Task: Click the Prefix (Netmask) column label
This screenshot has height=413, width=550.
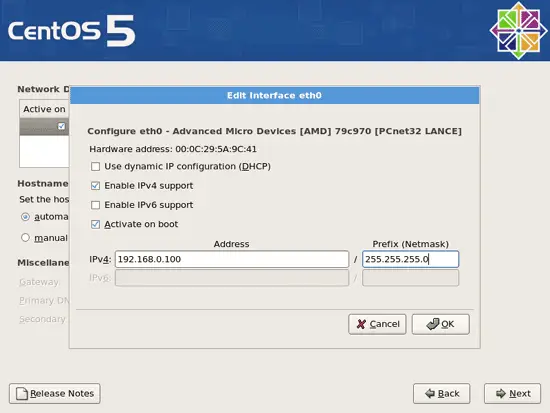Action: 410,244
